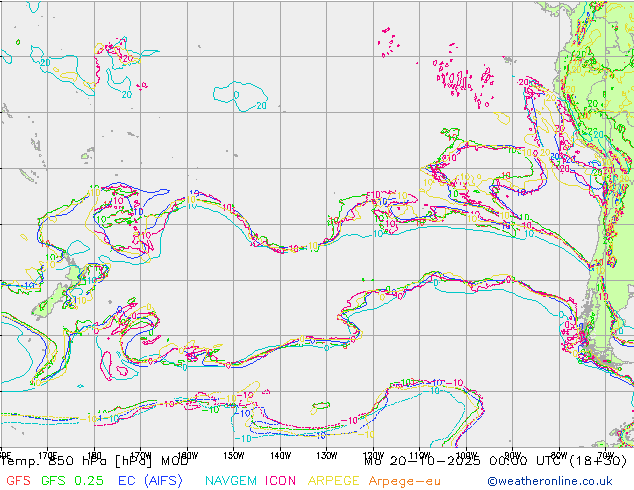
Task: Select the 140W longitude label
Action: click(281, 455)
